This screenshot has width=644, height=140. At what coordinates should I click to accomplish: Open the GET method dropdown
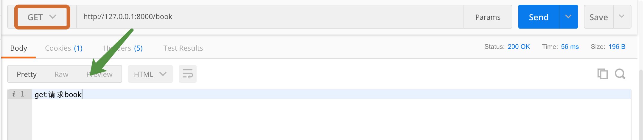pyautogui.click(x=42, y=17)
